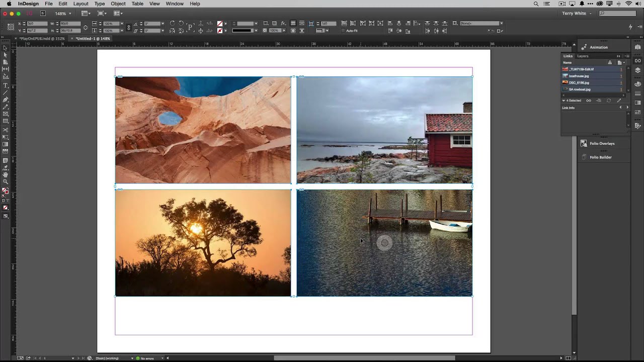Click the Relink icon in Links panel
This screenshot has height=362, width=644.
[x=589, y=101]
